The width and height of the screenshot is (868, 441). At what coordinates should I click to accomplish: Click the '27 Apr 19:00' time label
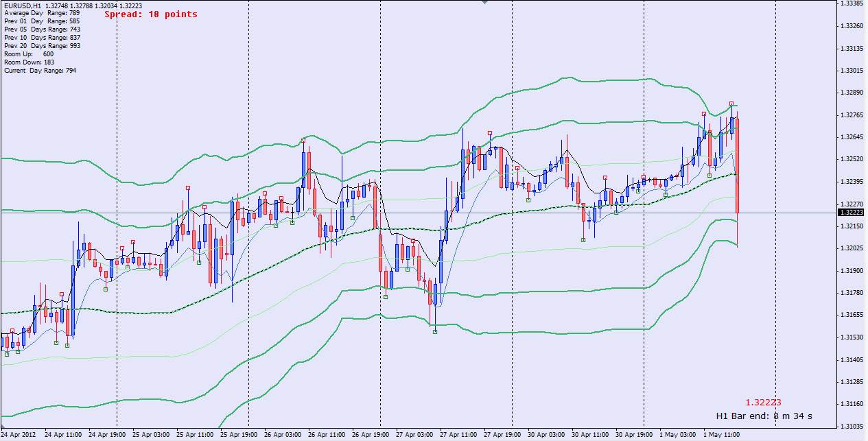(x=502, y=435)
